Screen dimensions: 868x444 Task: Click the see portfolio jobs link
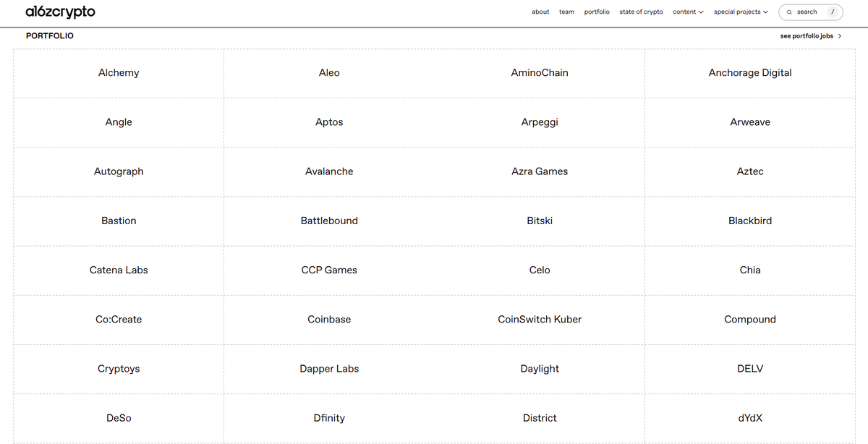(807, 36)
